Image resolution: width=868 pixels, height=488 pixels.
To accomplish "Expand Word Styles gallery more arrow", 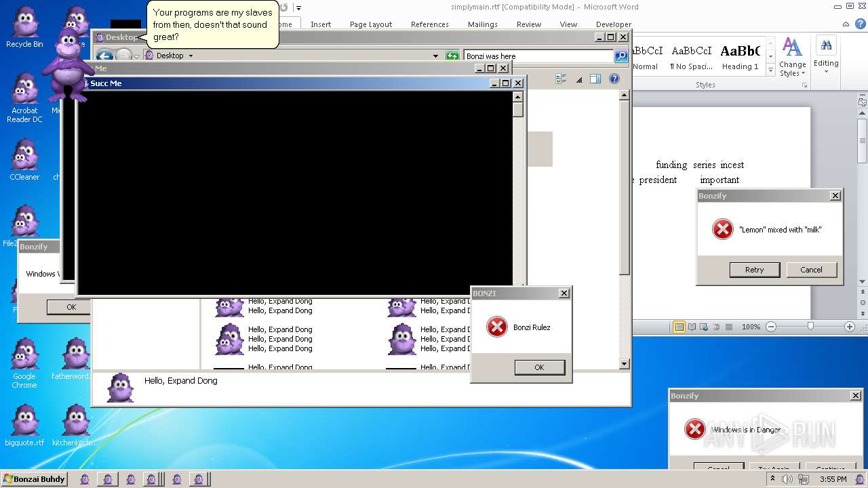I will 770,70.
